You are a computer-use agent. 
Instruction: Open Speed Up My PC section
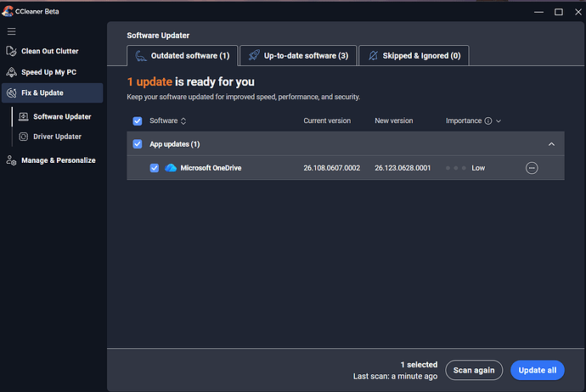[x=53, y=72]
